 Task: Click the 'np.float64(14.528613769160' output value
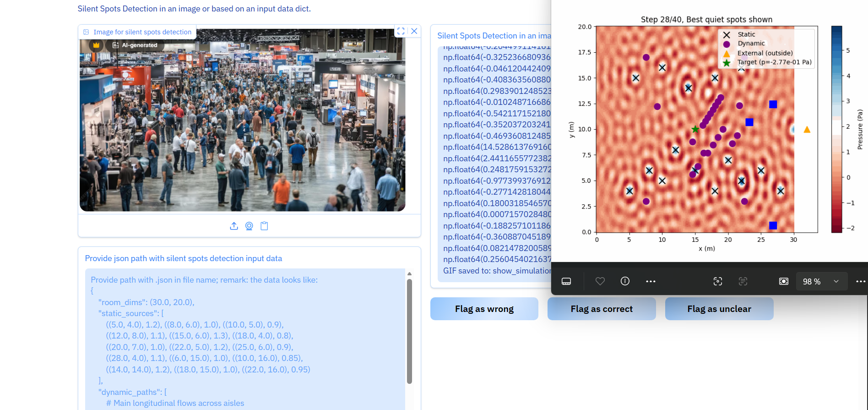(x=497, y=147)
